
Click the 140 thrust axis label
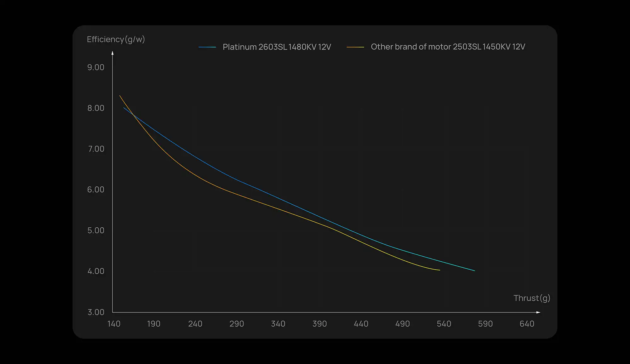114,324
